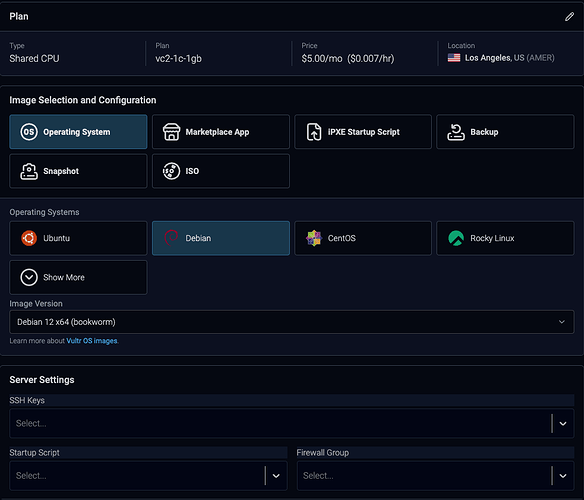Choose the ISO image option
This screenshot has width=584, height=500.
220,171
